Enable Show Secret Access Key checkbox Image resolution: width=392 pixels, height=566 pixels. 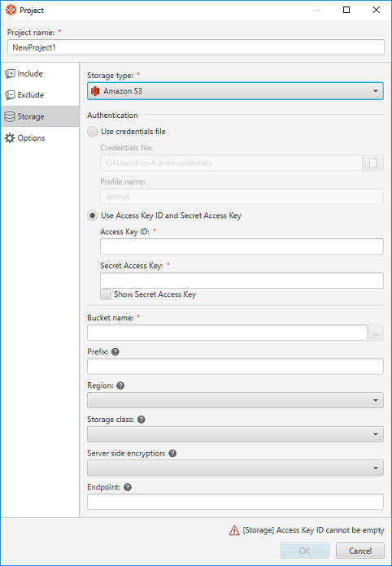pos(106,294)
